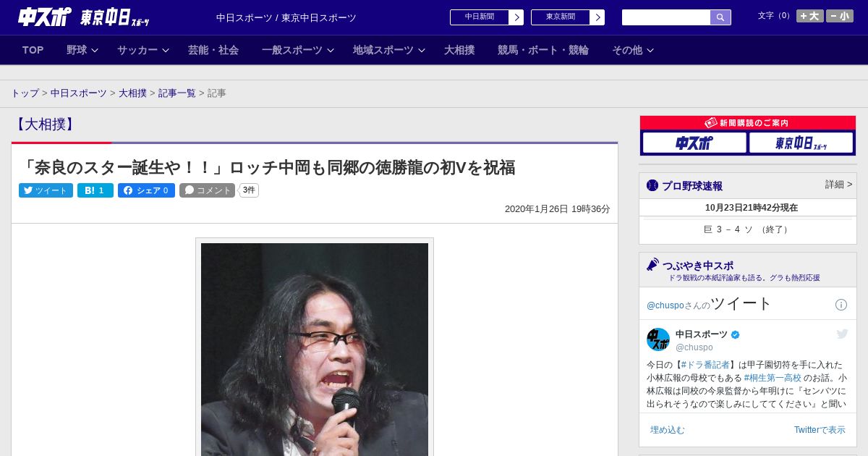Share on Facebook with シェア button
868x456 pixels.
[146, 190]
